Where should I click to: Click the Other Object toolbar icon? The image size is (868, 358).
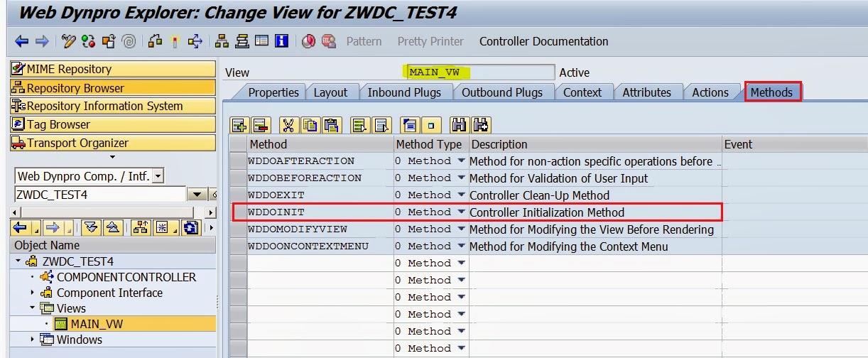click(109, 41)
